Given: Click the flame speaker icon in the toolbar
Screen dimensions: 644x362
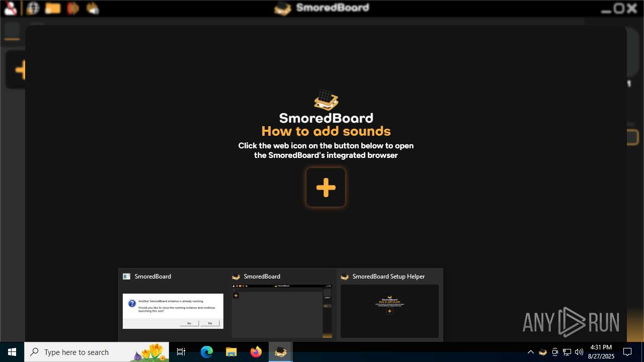Looking at the screenshot, I should (93, 8).
